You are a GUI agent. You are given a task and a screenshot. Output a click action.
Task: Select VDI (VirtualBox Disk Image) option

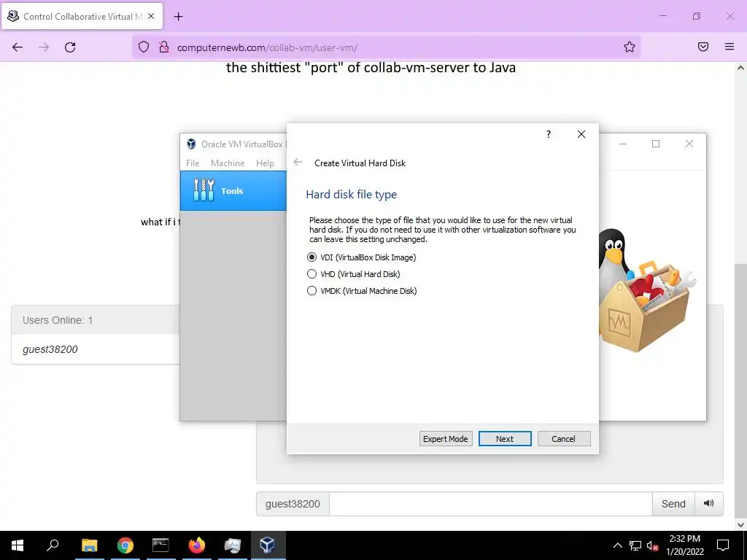tap(362, 257)
